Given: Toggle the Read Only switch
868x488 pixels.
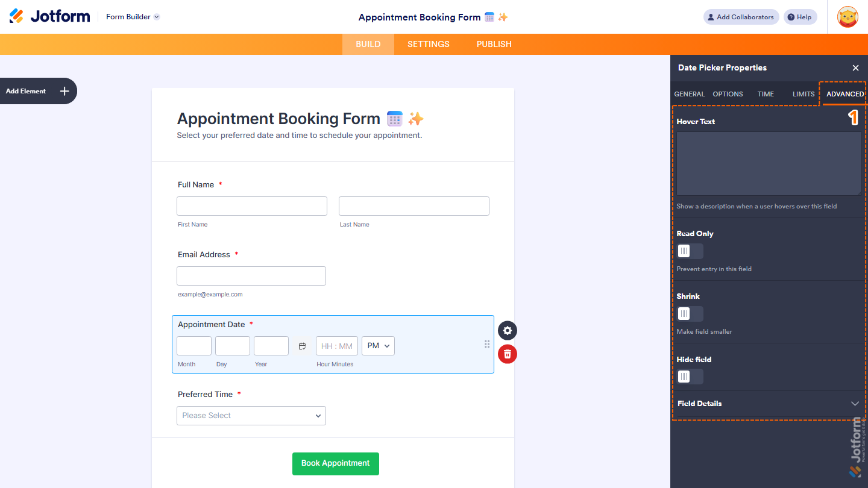Looking at the screenshot, I should [x=690, y=251].
